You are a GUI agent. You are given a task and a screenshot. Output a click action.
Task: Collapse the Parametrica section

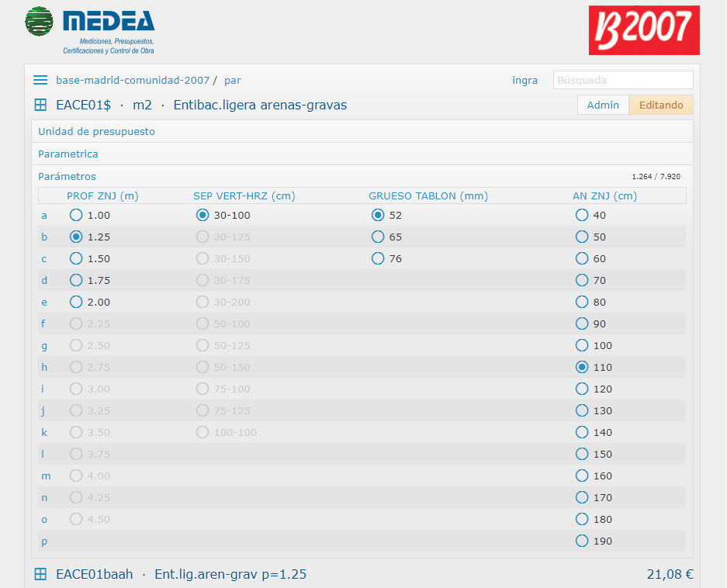coord(68,154)
